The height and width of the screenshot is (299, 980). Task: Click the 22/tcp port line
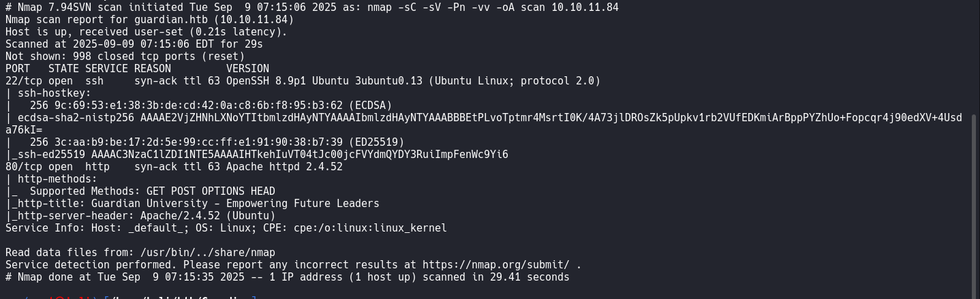pyautogui.click(x=303, y=81)
